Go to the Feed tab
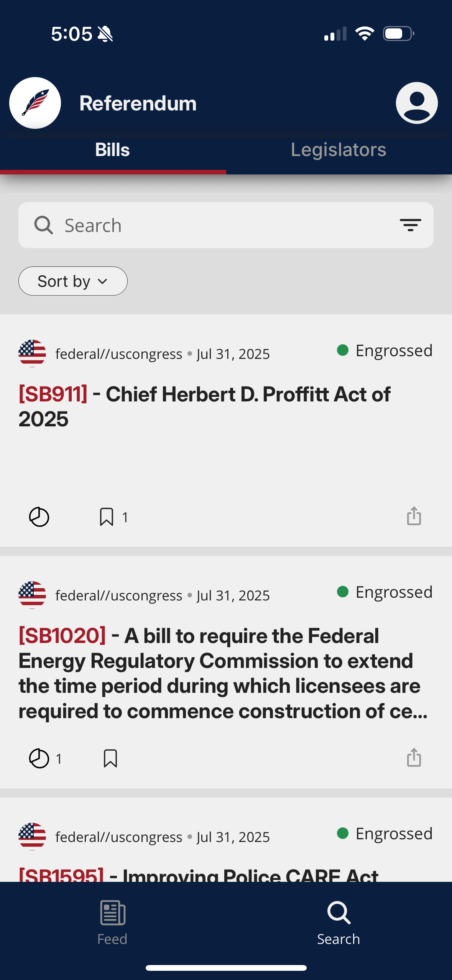This screenshot has height=980, width=452. 112,922
